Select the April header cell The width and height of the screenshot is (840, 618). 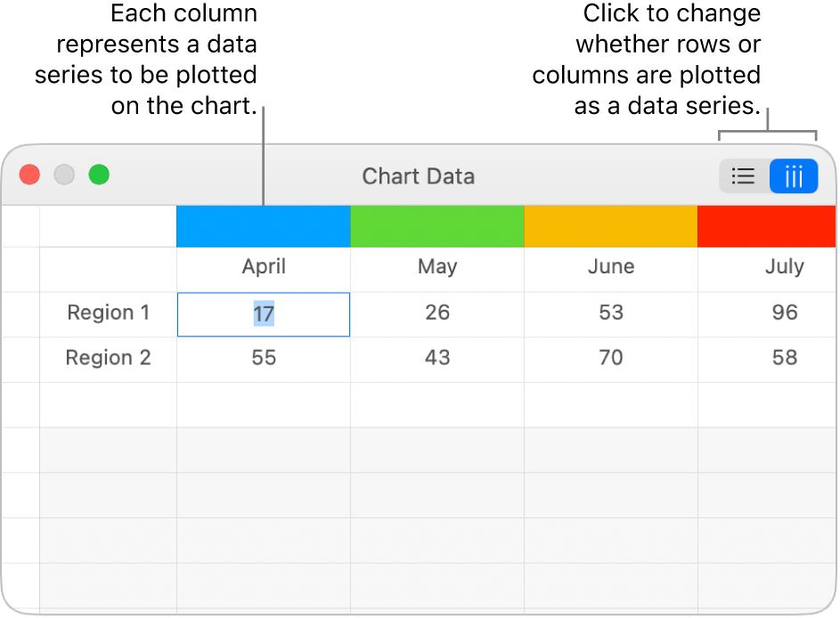point(263,267)
